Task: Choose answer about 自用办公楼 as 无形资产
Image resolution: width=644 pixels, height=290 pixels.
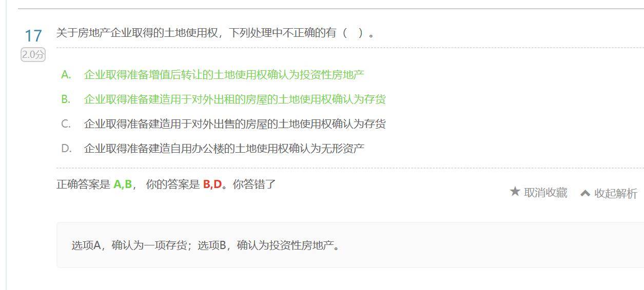Action: 224,148
